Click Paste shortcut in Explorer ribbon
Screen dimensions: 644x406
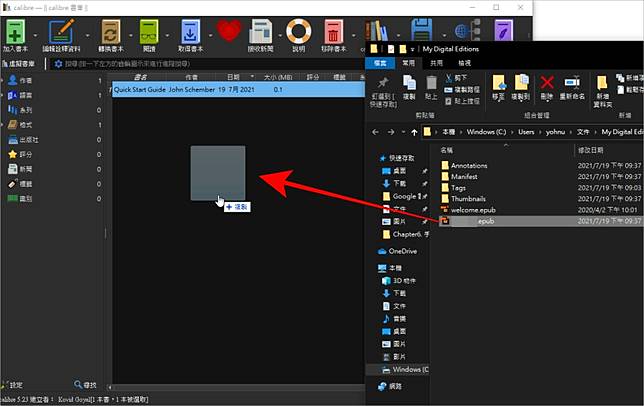click(x=462, y=101)
